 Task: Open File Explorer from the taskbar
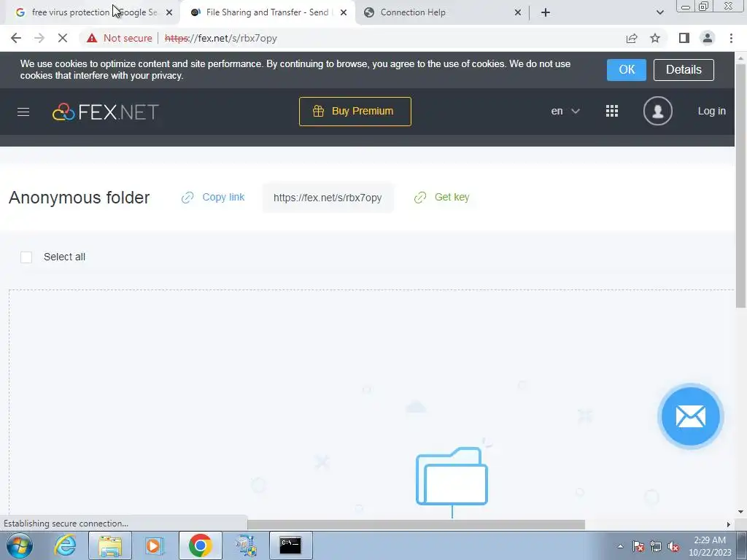pos(110,545)
